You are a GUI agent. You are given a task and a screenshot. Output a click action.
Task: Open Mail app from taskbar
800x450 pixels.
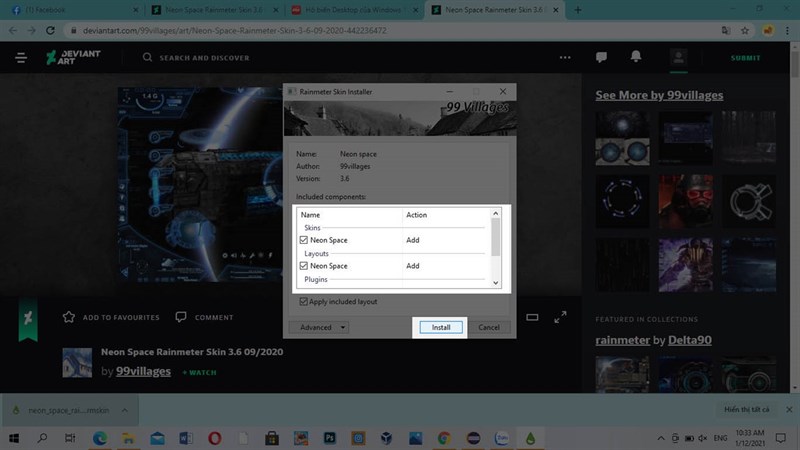tap(157, 438)
